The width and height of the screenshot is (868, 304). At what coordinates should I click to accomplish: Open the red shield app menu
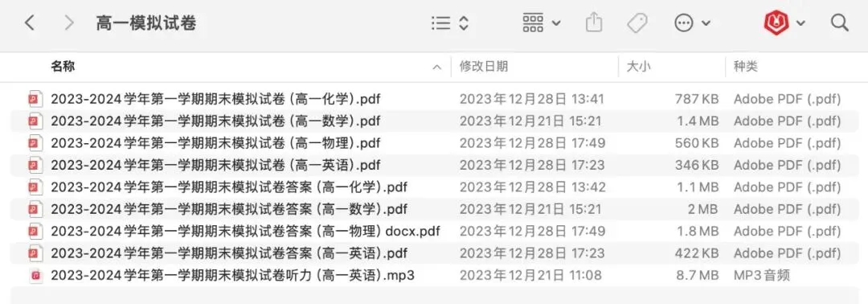pyautogui.click(x=784, y=23)
